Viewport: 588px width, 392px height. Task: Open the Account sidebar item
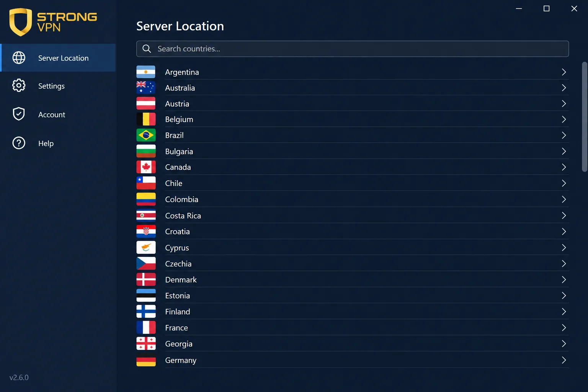coord(58,114)
